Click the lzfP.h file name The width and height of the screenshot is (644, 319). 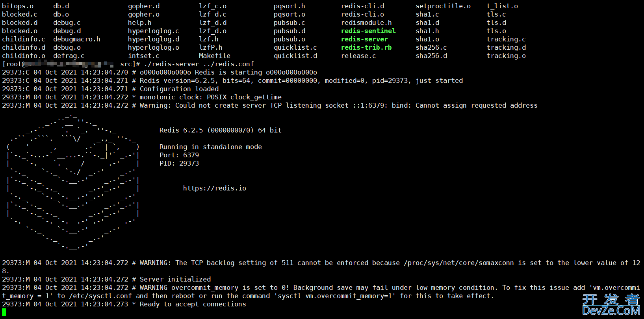click(211, 47)
